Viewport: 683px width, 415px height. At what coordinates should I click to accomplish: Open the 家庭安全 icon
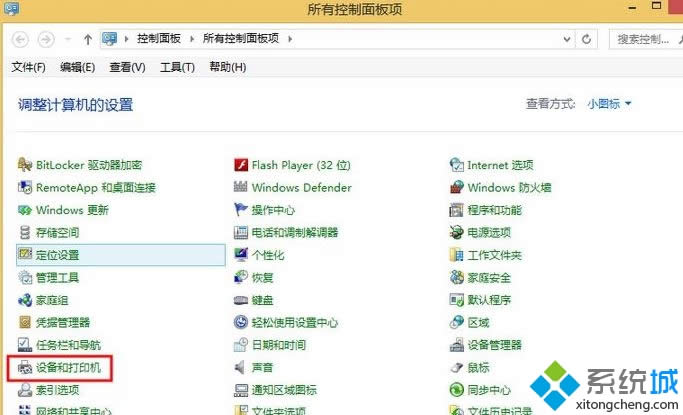point(456,277)
